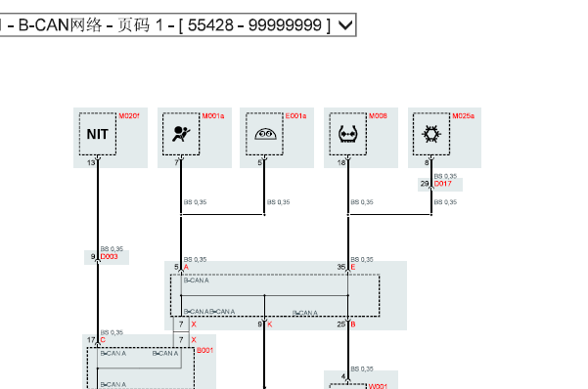The image size is (588, 389).
Task: Click pin number 29 at D017
Action: pos(425,184)
